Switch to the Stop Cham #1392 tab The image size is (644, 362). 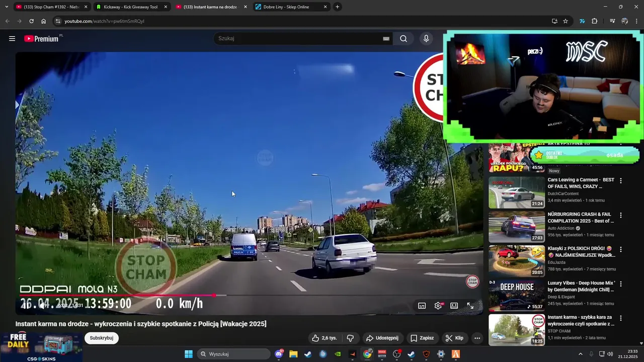[48, 7]
